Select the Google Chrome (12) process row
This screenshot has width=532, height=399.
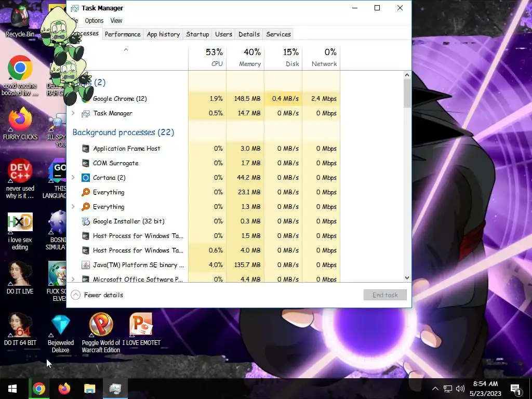click(204, 98)
